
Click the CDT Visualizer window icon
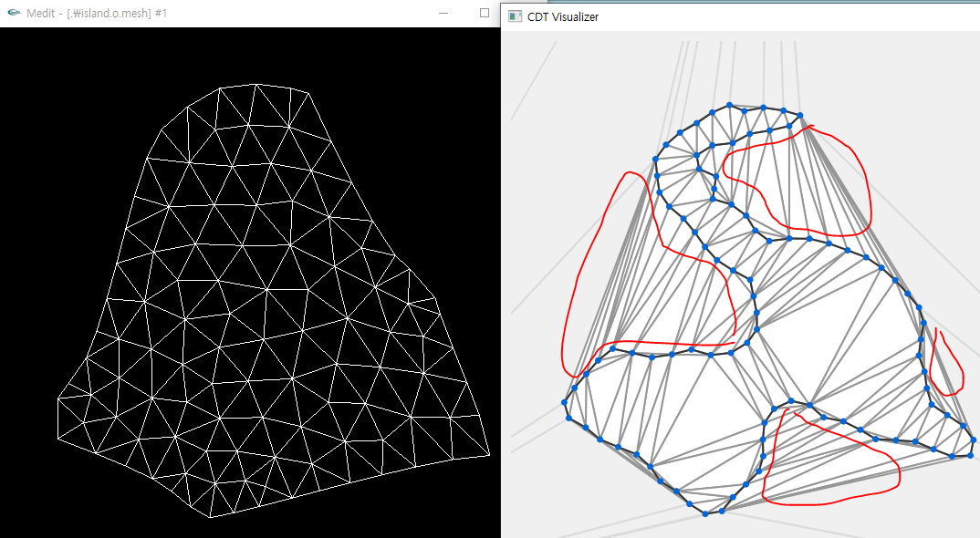tap(516, 16)
